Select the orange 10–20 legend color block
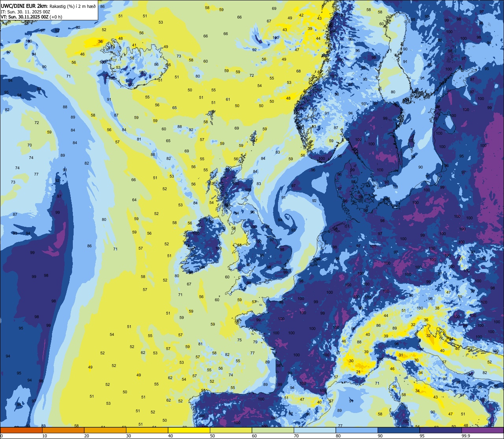504x439 pixels. 63,430
